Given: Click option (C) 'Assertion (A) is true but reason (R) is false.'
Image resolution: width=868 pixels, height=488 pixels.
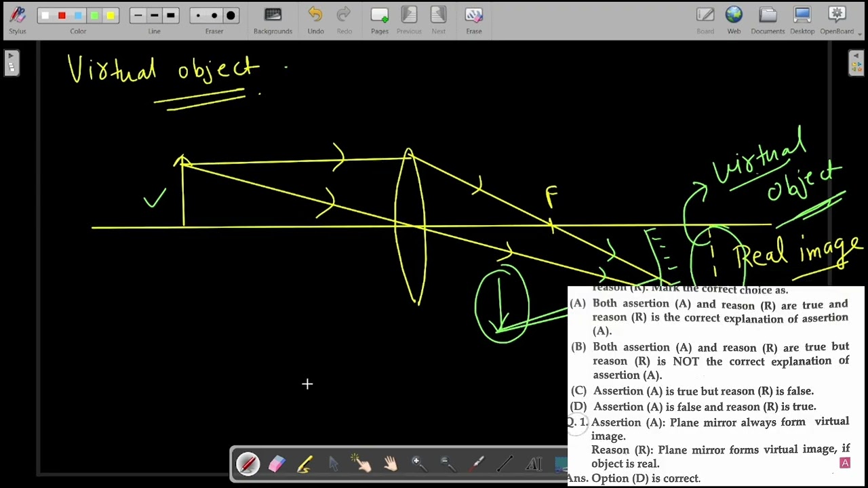Looking at the screenshot, I should pyautogui.click(x=692, y=391).
